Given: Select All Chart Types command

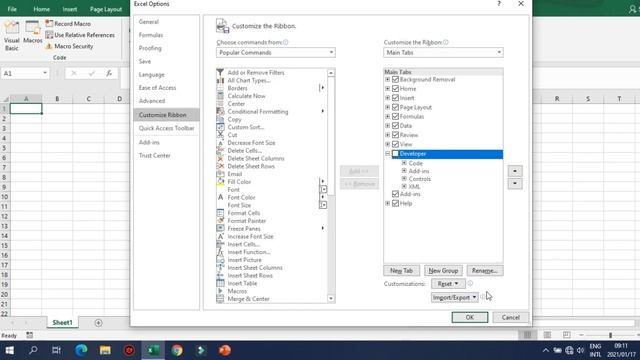Looking at the screenshot, I should point(249,80).
